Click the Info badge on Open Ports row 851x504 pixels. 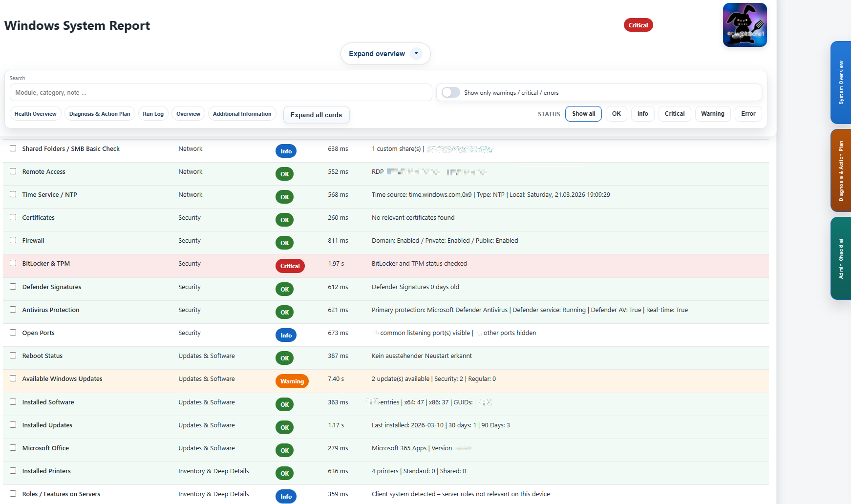pyautogui.click(x=286, y=336)
